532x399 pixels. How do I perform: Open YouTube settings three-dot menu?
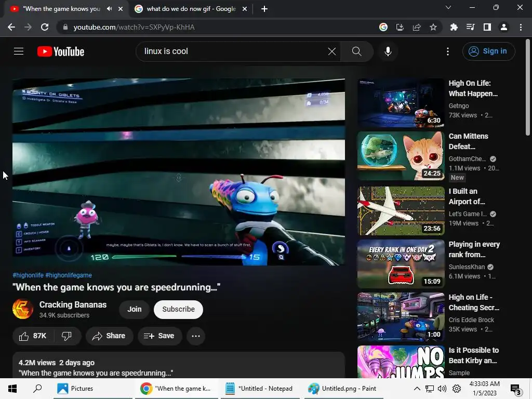point(448,51)
